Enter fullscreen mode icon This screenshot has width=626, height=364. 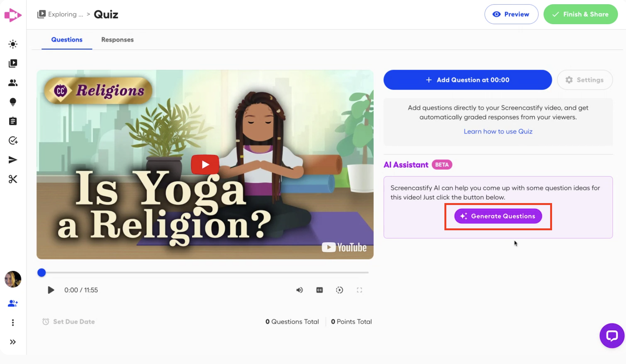click(x=359, y=290)
